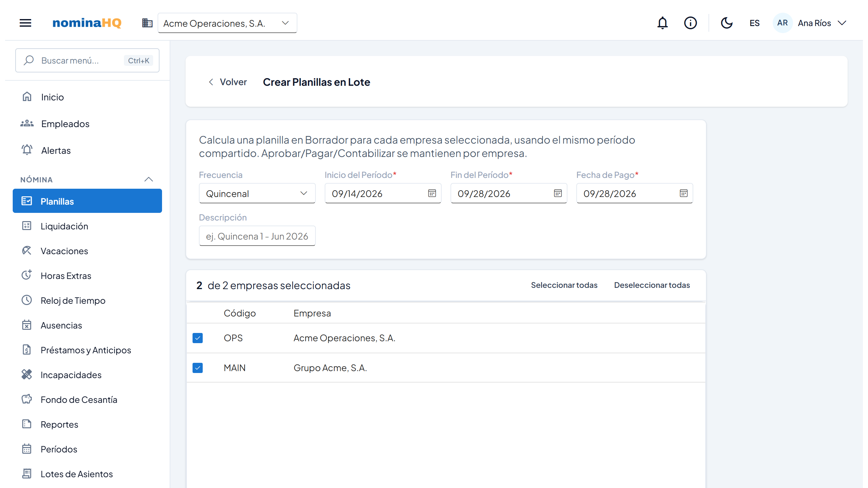
Task: Open calendar picker for Fin del Período
Action: coord(558,193)
